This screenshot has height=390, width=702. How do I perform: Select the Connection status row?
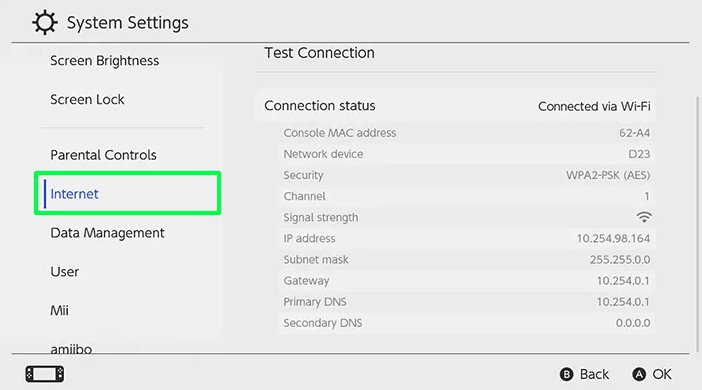coord(456,106)
